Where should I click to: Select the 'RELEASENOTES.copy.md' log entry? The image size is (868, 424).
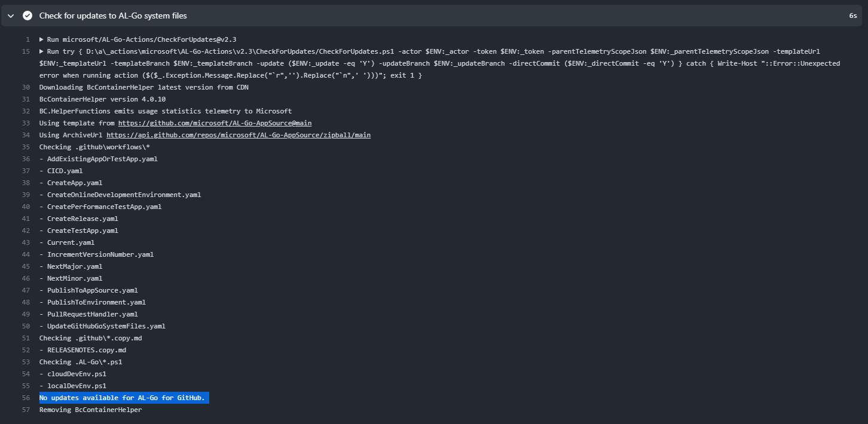84,349
